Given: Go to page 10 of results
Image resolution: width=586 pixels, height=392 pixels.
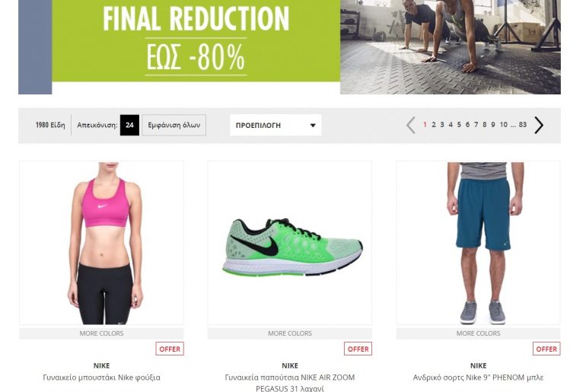Looking at the screenshot, I should click(x=503, y=124).
